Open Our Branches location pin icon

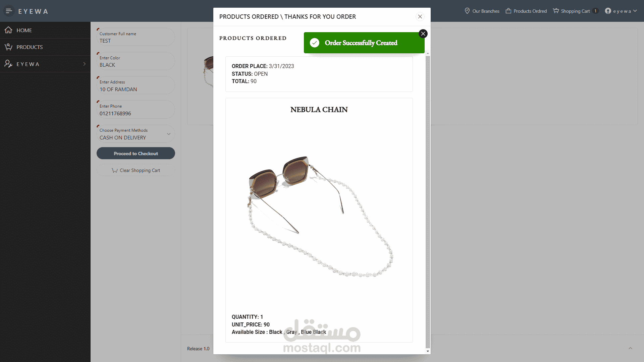tap(467, 11)
